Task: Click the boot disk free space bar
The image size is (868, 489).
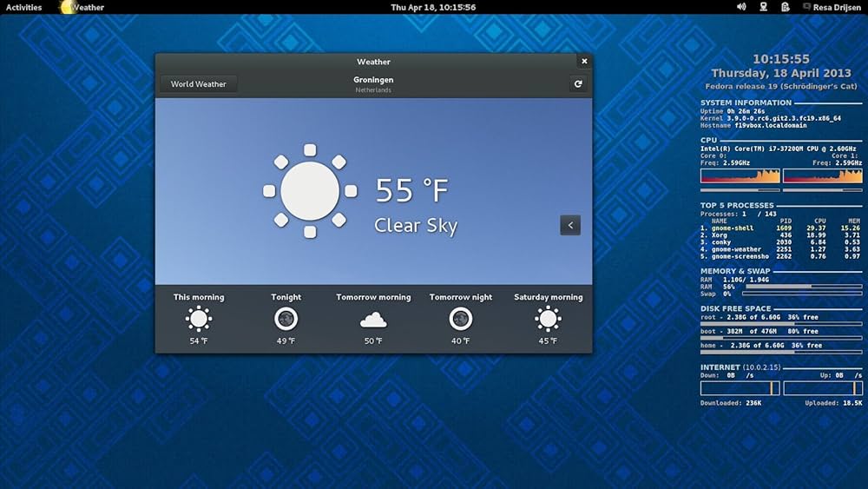Action: pyautogui.click(x=781, y=338)
